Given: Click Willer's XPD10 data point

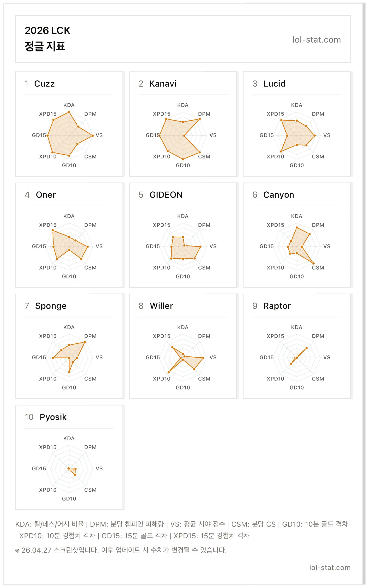Looking at the screenshot, I should point(169,372).
